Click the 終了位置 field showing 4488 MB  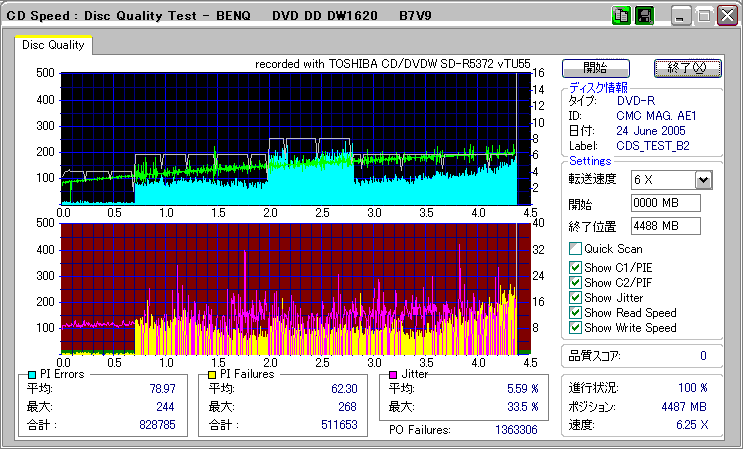tap(665, 225)
